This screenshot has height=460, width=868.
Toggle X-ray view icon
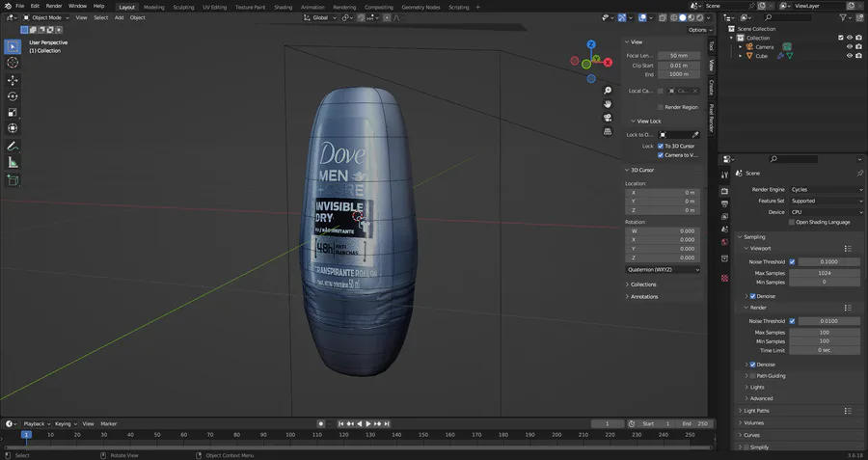click(x=662, y=17)
